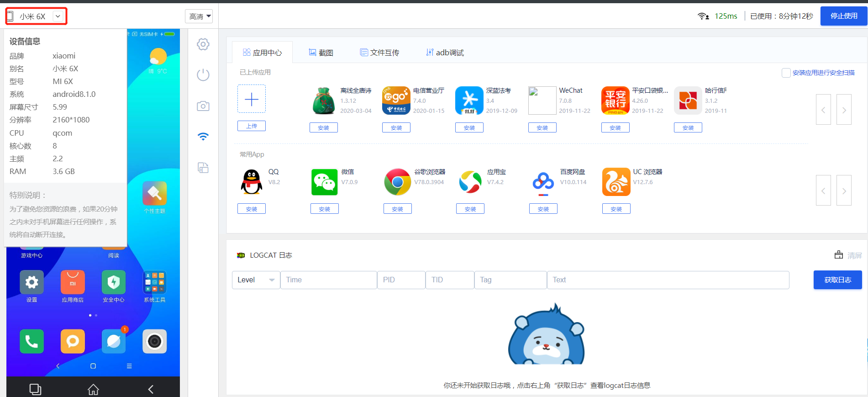
Task: Go to next page of uploaded apps
Action: 844,110
